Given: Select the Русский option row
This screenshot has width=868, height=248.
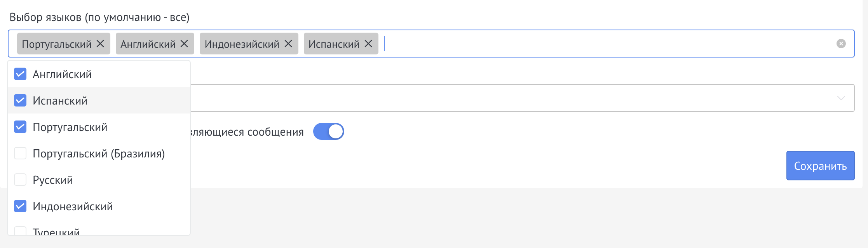Looking at the screenshot, I should pyautogui.click(x=52, y=180).
